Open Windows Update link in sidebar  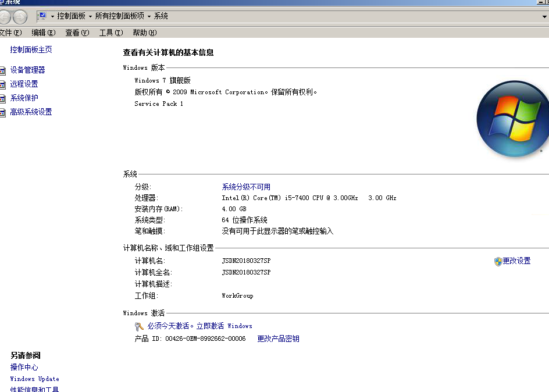coord(34,379)
